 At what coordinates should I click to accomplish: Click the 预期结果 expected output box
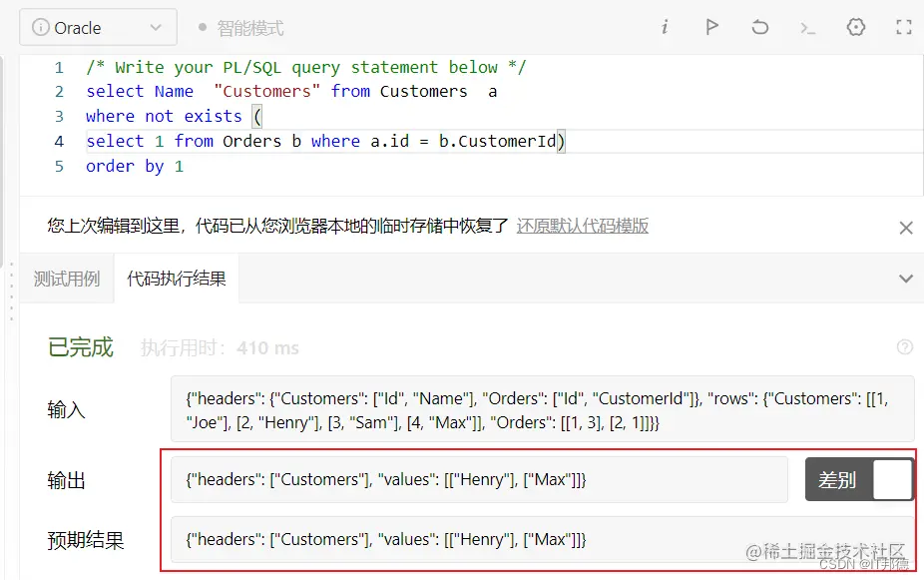[x=542, y=539]
